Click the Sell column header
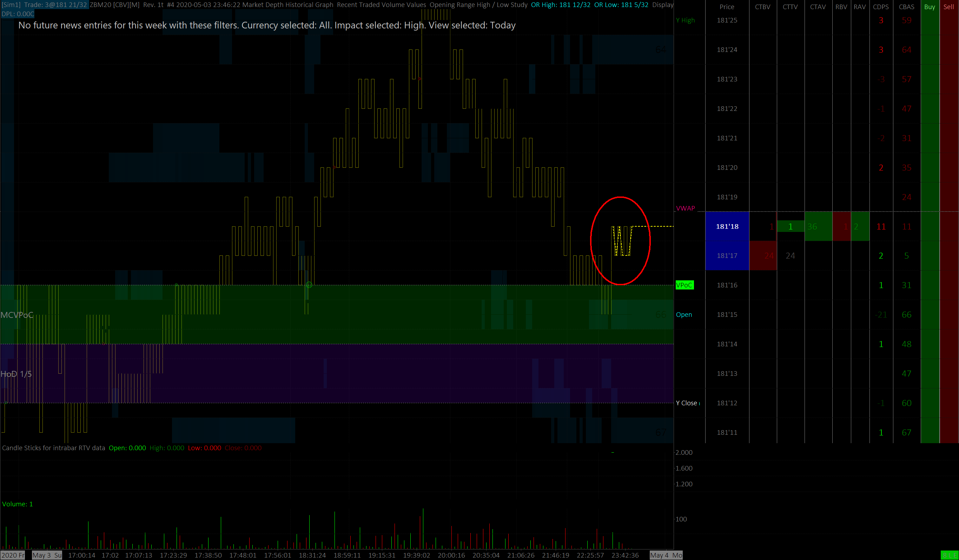This screenshot has width=959, height=560. [949, 7]
